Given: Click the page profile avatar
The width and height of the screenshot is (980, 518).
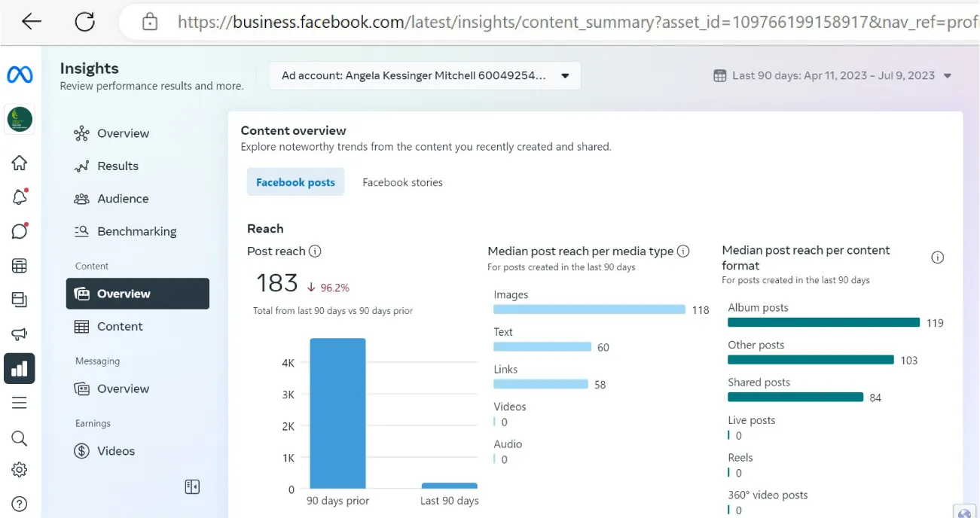Looking at the screenshot, I should click(x=19, y=118).
